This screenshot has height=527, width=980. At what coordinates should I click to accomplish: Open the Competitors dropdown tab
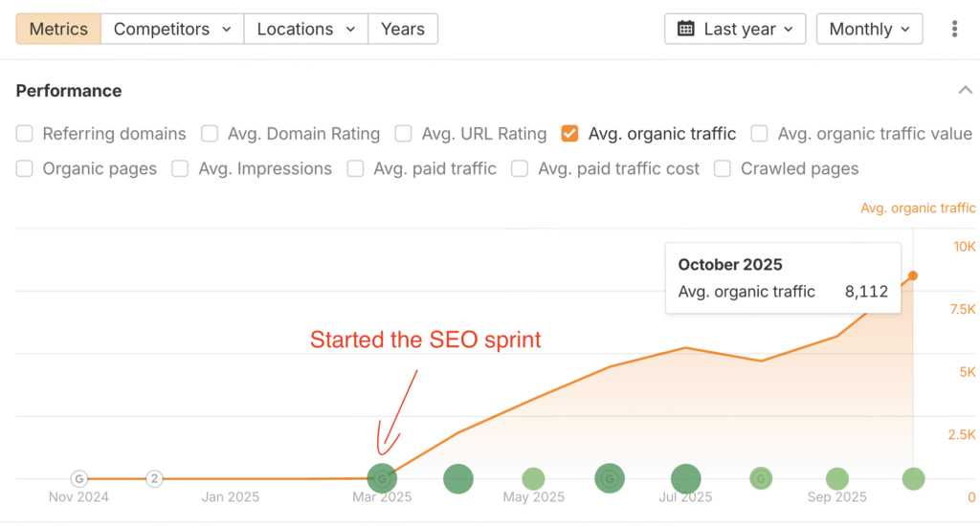tap(172, 29)
